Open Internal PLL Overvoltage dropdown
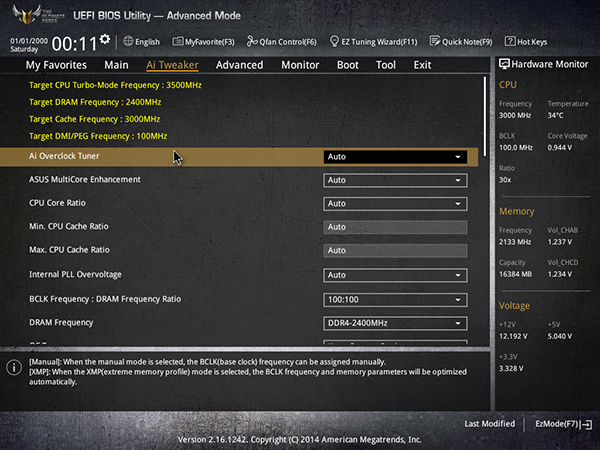This screenshot has width=600, height=450. point(395,275)
